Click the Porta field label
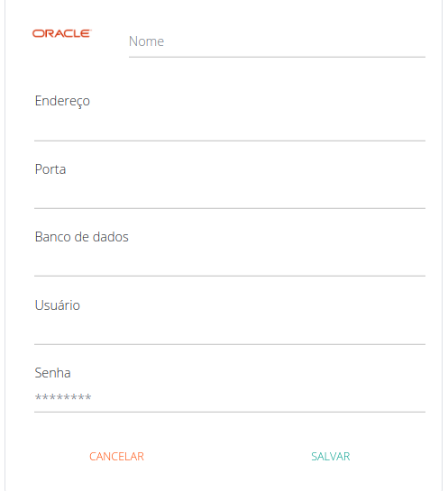 (50, 169)
